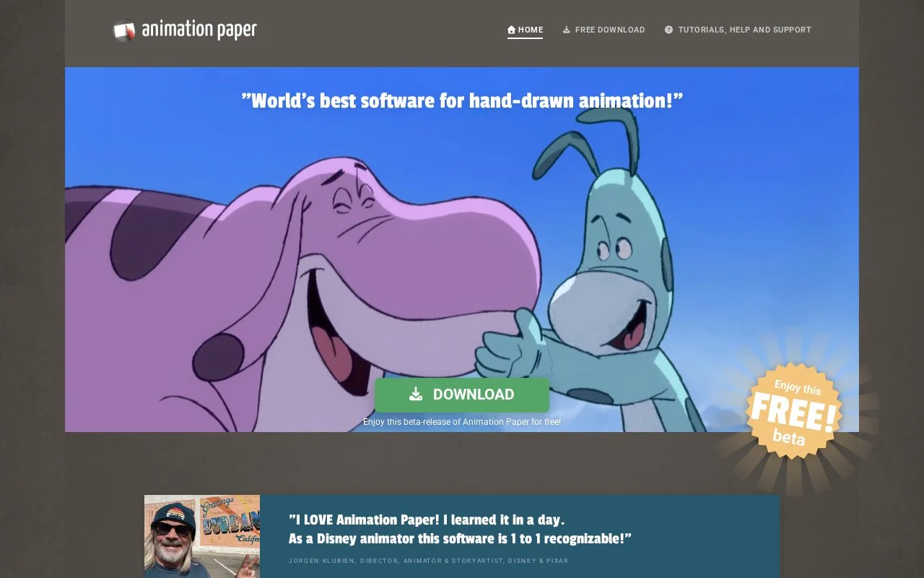
Task: Click 'Enjoy this beta-release of Animation Paper for free!' text
Action: [462, 422]
